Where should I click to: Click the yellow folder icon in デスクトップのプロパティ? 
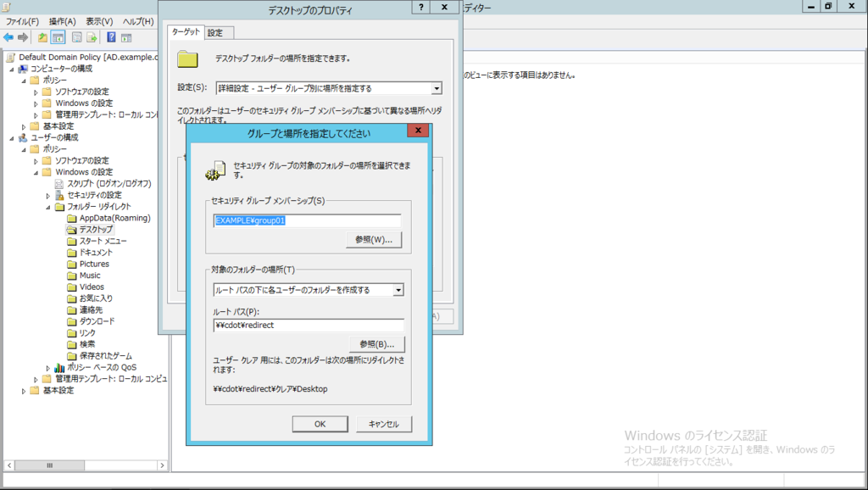click(x=187, y=58)
